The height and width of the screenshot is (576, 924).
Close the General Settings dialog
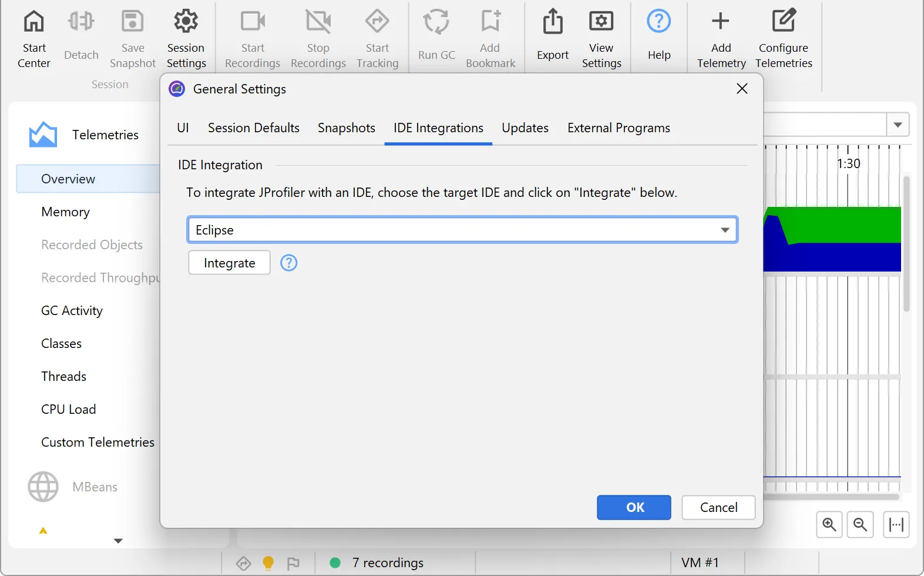pyautogui.click(x=742, y=89)
